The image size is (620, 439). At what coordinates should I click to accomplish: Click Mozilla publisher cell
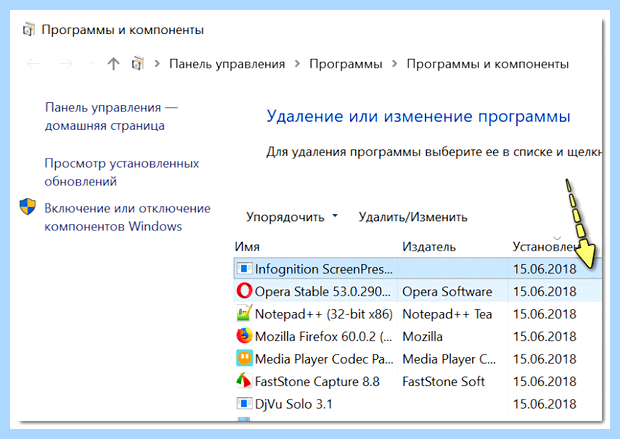tap(422, 337)
